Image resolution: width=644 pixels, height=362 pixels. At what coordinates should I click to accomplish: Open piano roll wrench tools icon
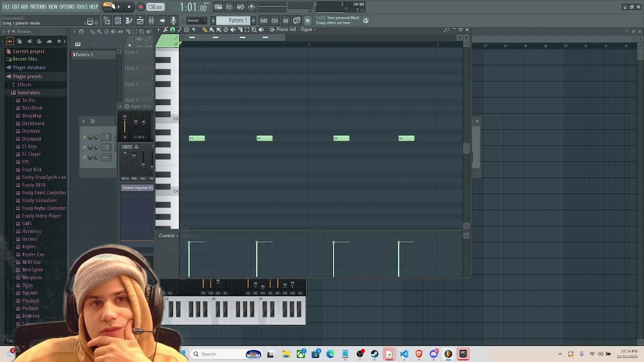coord(166,30)
